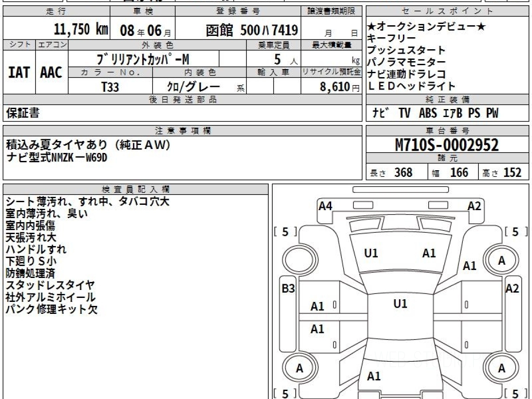Click inspector line ハンドルすれ

tap(36, 249)
